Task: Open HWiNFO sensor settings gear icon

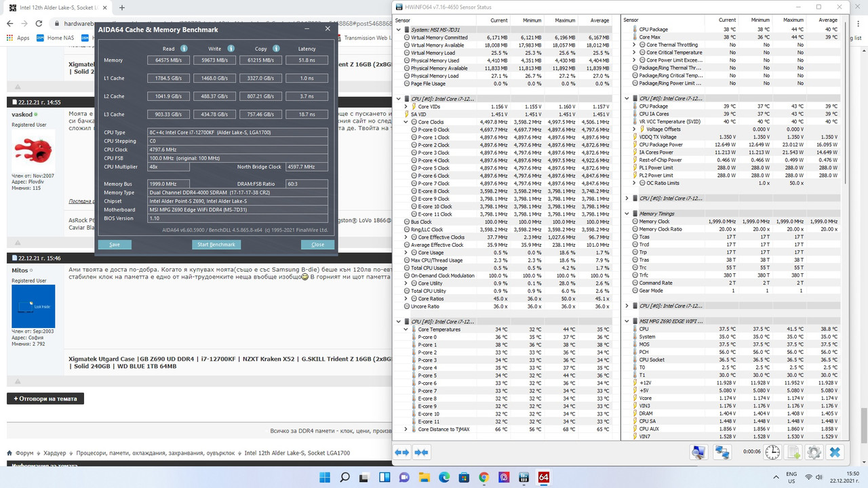Action: click(x=814, y=452)
